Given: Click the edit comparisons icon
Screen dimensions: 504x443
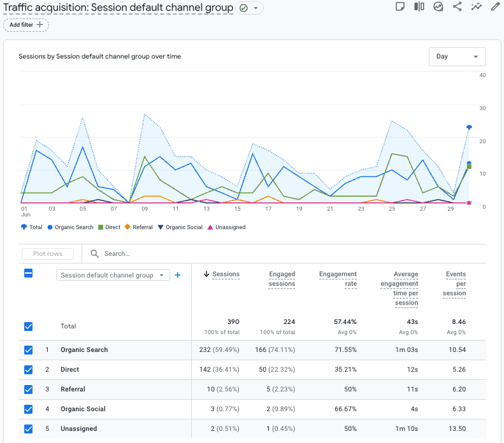Looking at the screenshot, I should tap(419, 6).
